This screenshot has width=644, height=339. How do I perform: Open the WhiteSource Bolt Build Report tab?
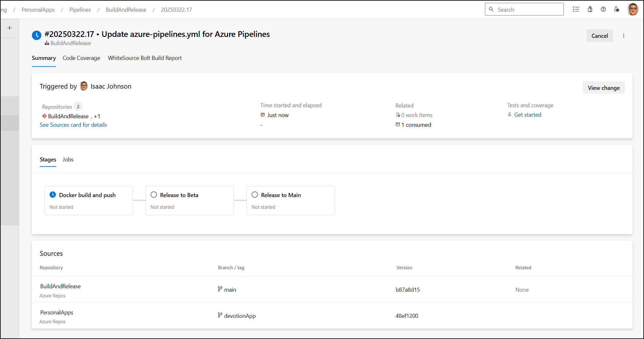click(145, 58)
